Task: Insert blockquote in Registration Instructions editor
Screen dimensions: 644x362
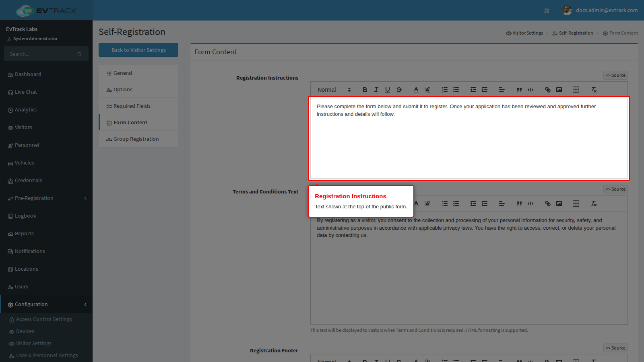Action: click(519, 90)
